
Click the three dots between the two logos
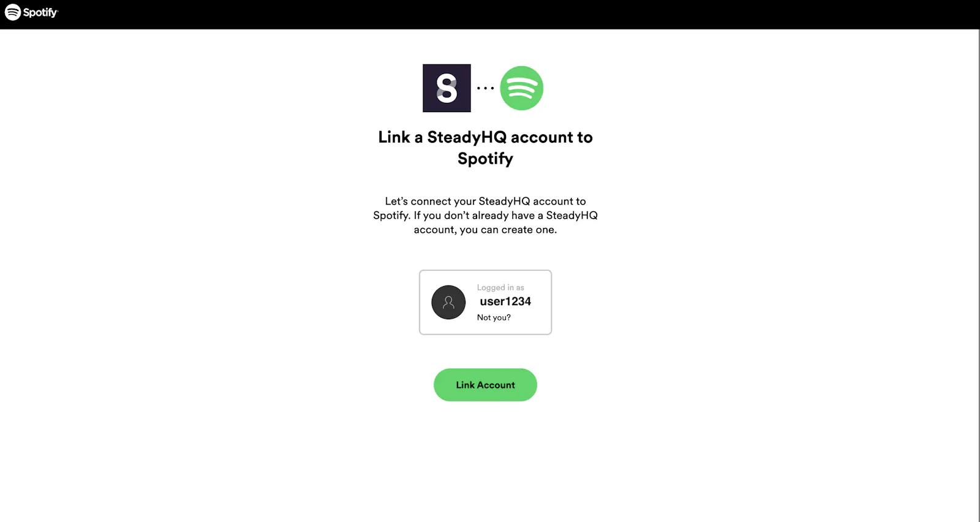pyautogui.click(x=485, y=88)
